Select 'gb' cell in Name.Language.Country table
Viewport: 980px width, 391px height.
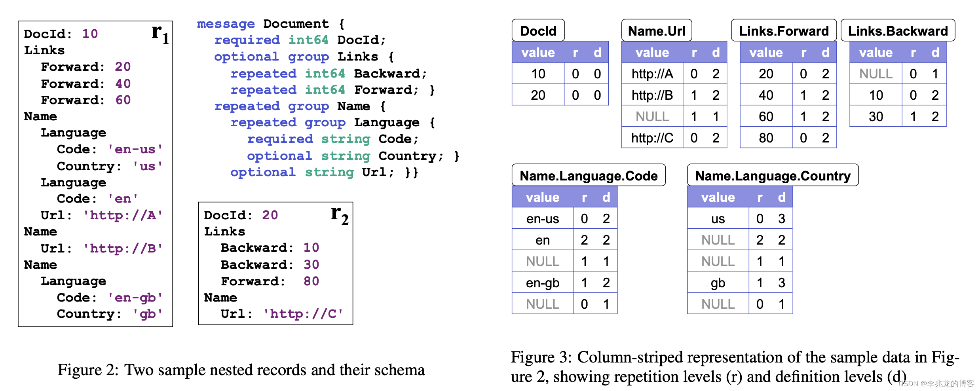pos(718,283)
